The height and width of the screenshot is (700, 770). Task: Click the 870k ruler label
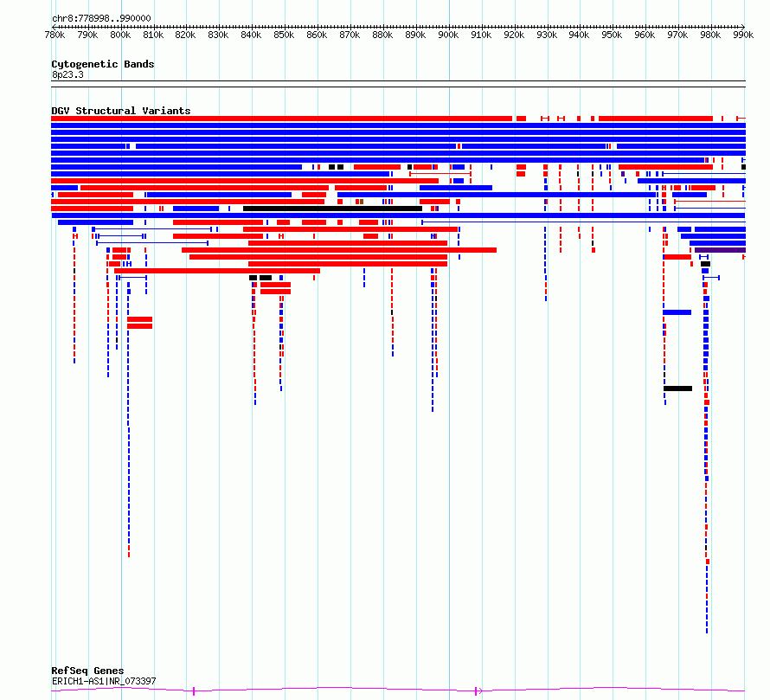(x=350, y=35)
